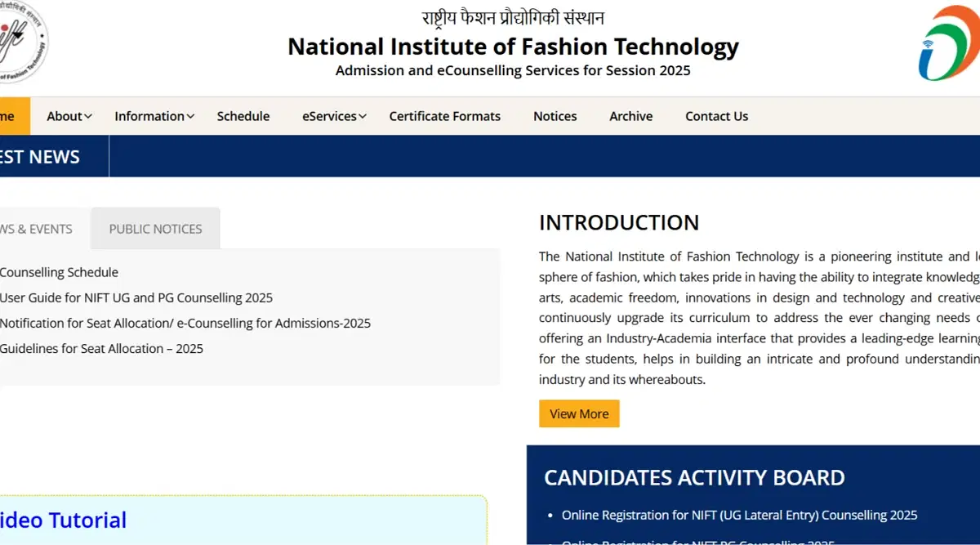This screenshot has width=980, height=545.
Task: Click the Admission and eCounselling Services subtitle
Action: (513, 70)
